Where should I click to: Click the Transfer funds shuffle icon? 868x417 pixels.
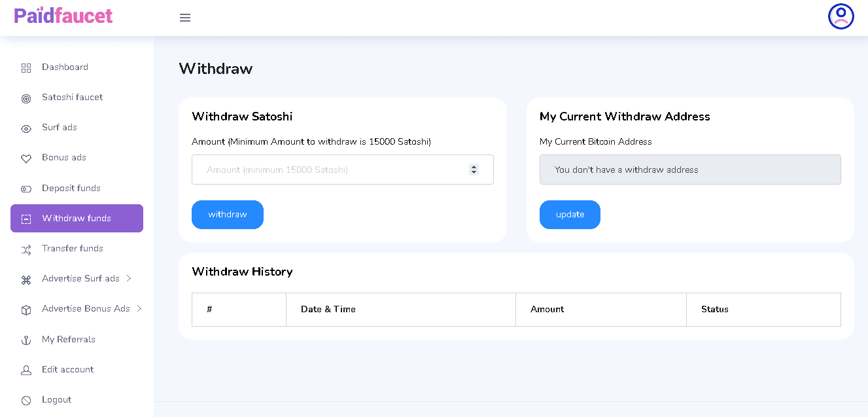tap(26, 249)
